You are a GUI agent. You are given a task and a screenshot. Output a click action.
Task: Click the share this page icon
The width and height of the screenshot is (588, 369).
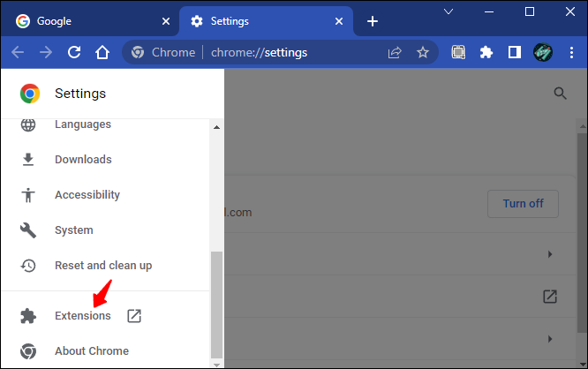(395, 52)
